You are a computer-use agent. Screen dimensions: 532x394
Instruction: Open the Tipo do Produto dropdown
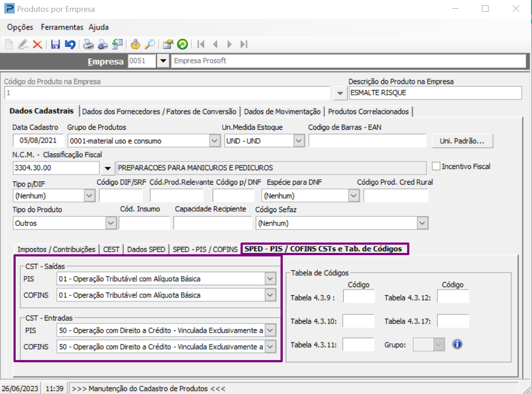coord(111,223)
